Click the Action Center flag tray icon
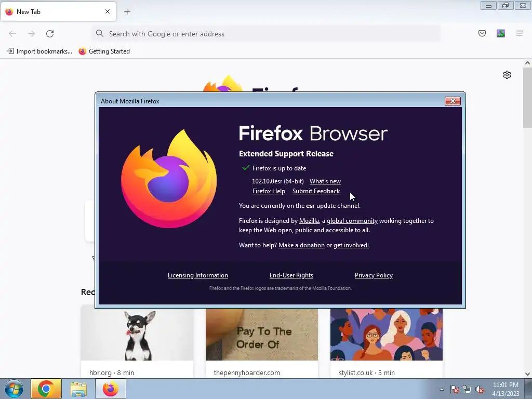 [455, 389]
